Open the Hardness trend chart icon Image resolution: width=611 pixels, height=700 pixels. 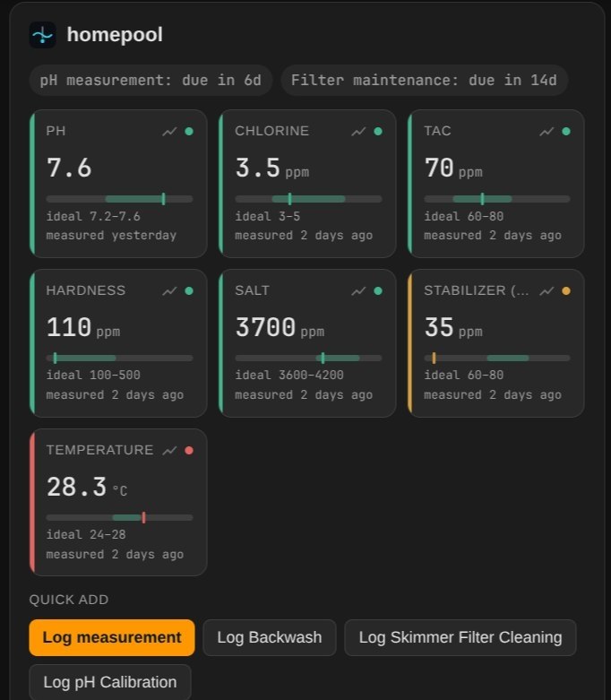[169, 291]
